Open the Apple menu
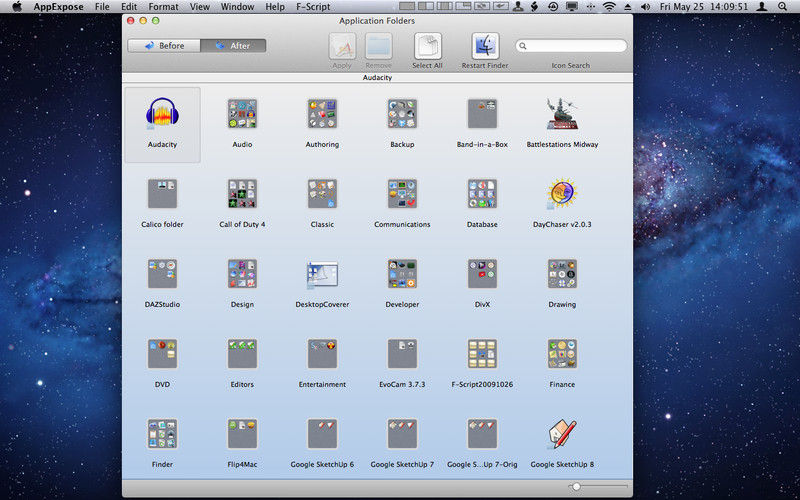 click(x=17, y=6)
